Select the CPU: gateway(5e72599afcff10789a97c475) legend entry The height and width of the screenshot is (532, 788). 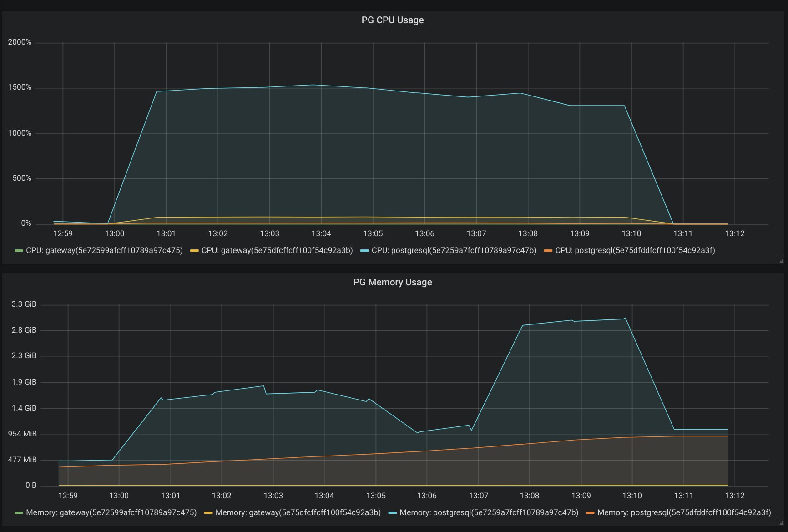pyautogui.click(x=104, y=250)
